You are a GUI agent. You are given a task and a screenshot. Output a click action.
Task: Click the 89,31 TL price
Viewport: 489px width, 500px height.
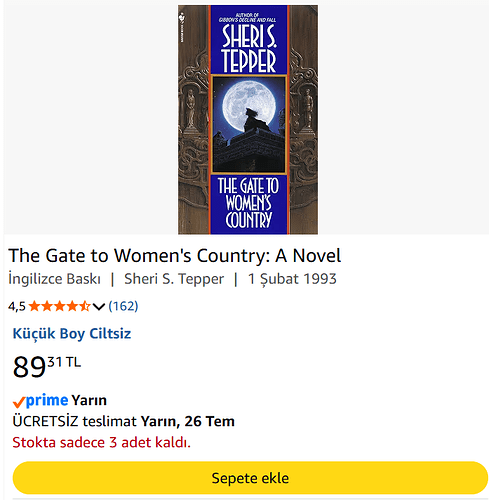tap(47, 366)
